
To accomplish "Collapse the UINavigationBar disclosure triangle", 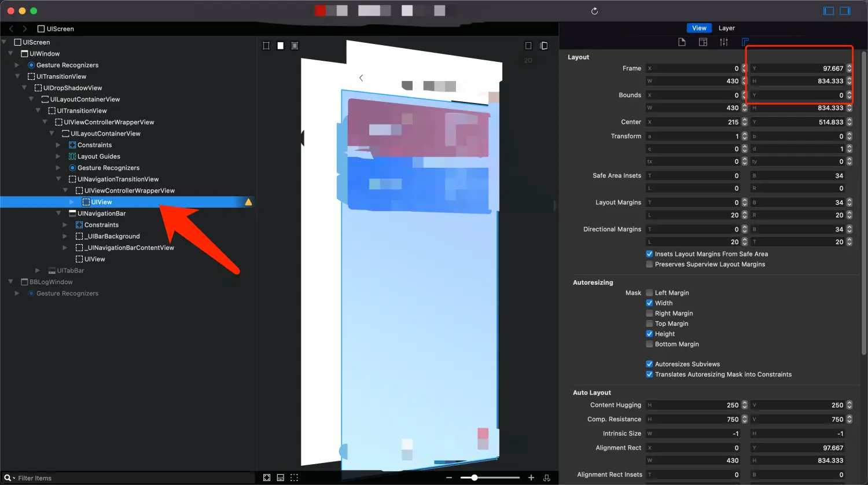I will tap(58, 214).
